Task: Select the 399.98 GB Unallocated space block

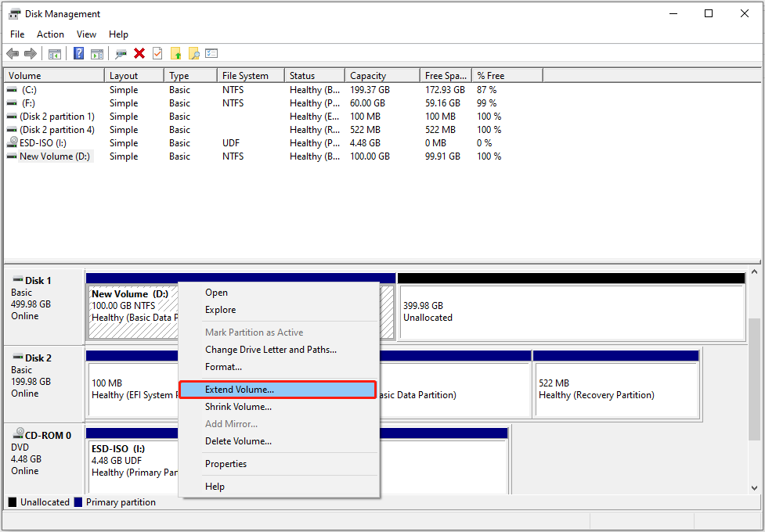Action: pos(571,311)
